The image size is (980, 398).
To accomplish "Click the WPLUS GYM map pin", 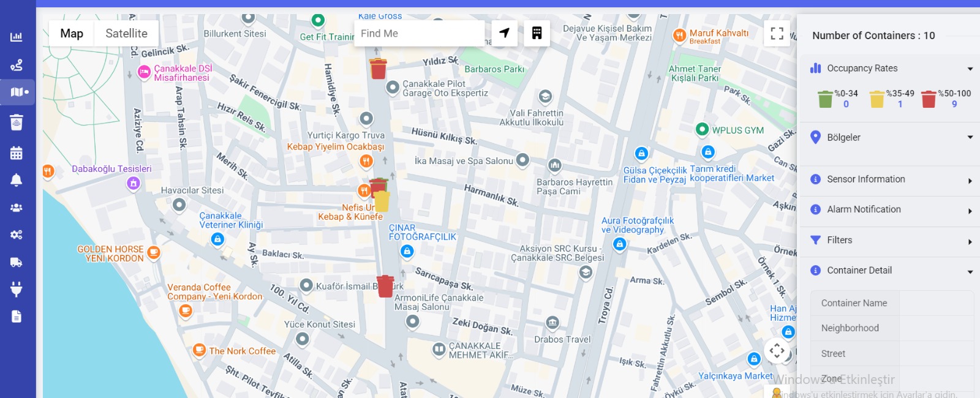I will click(703, 129).
